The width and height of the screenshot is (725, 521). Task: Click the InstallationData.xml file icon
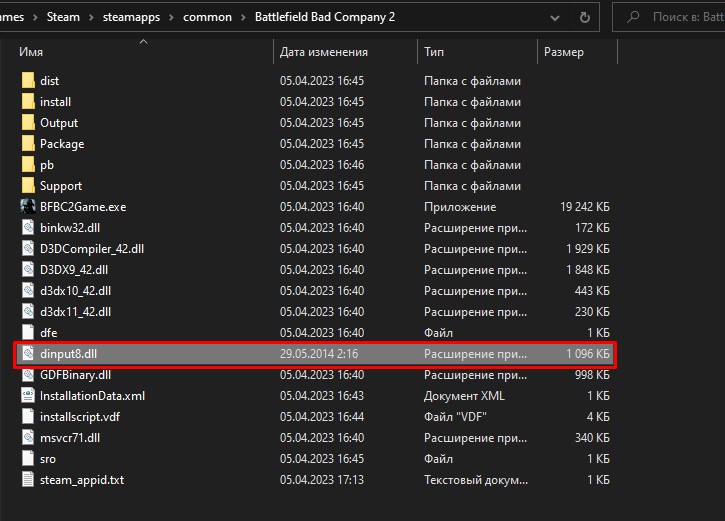coord(28,396)
